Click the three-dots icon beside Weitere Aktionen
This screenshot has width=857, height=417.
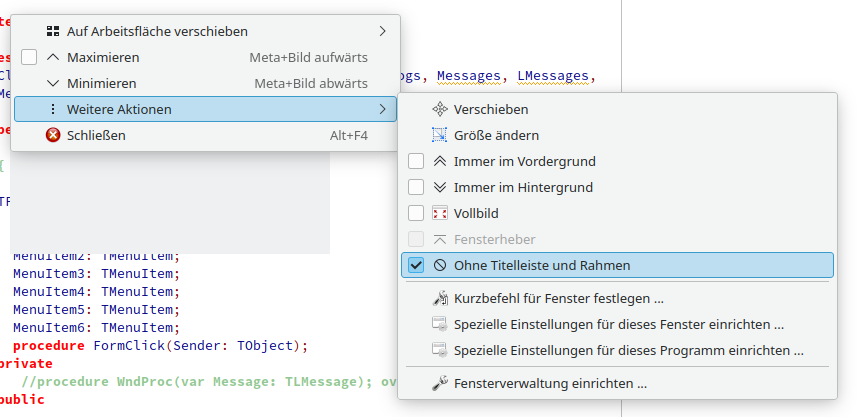click(x=52, y=109)
